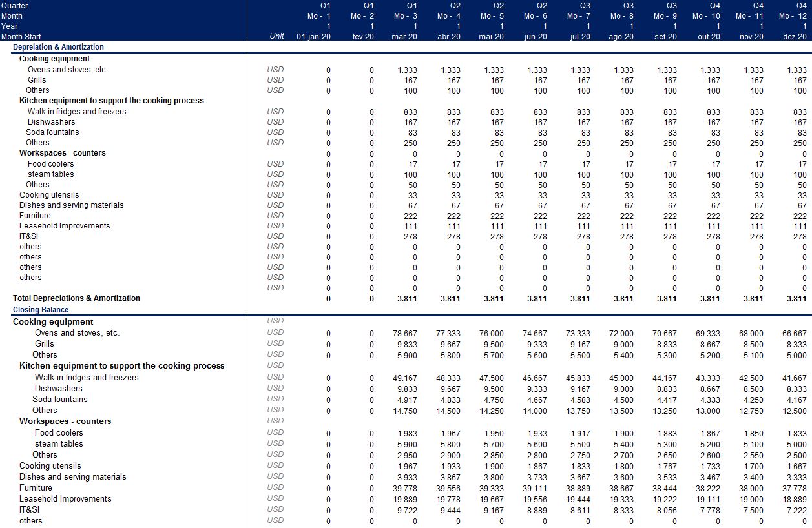Screen dimensions: 812x528
Task: Select the 'mai-20' date header
Action: (x=491, y=36)
